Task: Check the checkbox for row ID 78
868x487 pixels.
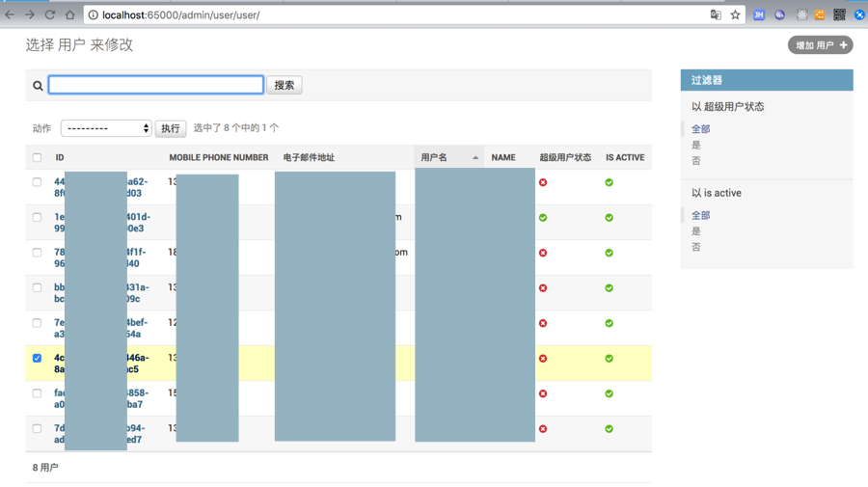Action: 37,253
